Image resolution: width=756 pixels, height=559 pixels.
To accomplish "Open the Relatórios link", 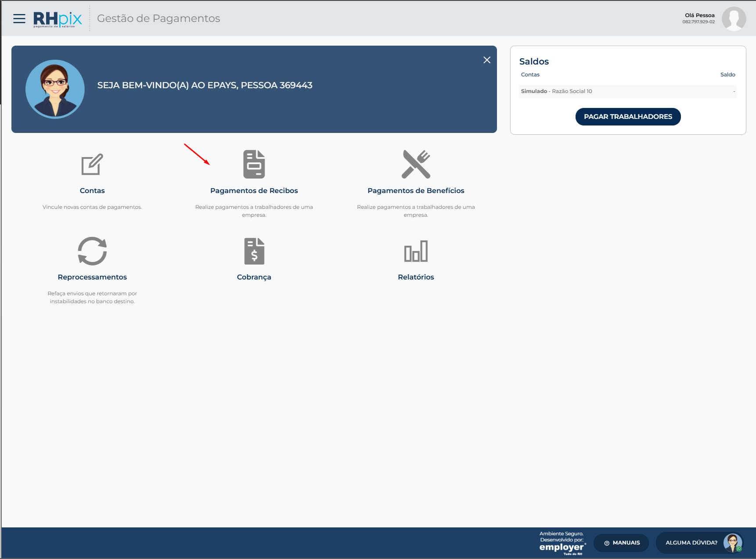I will point(416,277).
